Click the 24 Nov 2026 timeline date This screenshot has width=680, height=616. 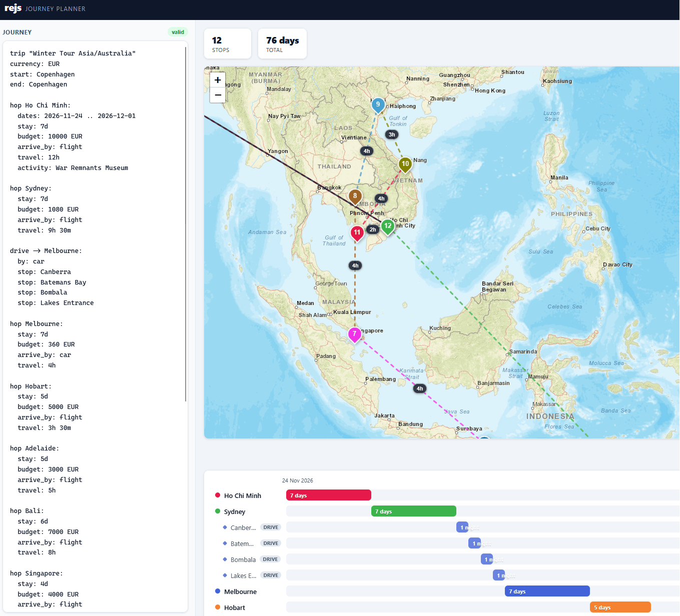point(298,480)
